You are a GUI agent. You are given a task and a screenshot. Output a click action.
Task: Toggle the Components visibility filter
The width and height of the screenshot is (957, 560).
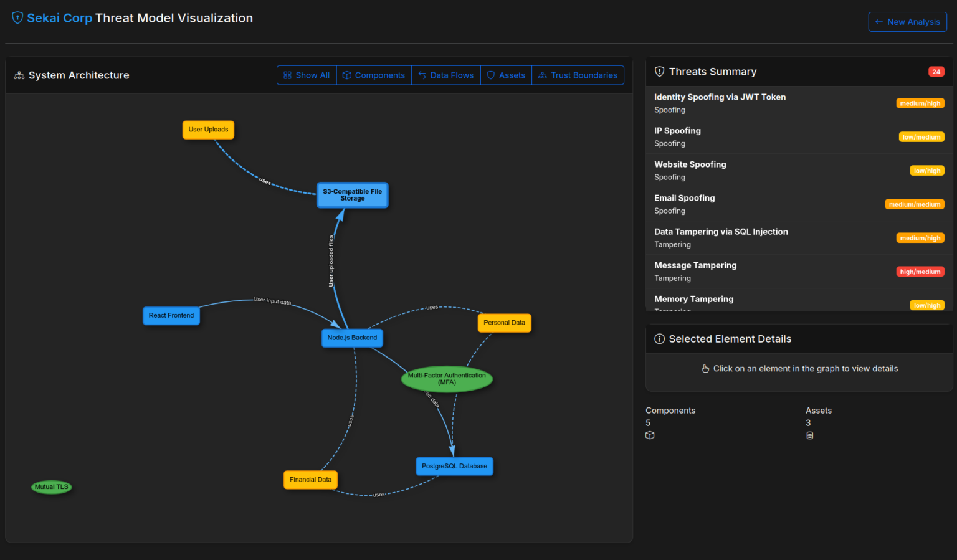(x=374, y=75)
